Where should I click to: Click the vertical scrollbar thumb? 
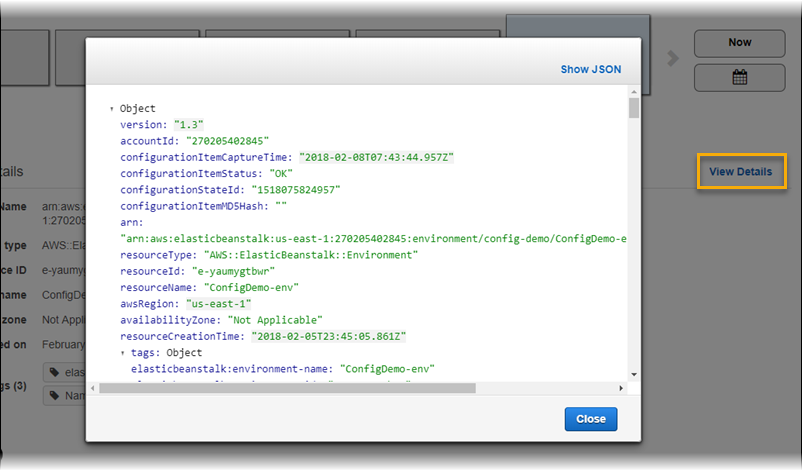tap(633, 109)
